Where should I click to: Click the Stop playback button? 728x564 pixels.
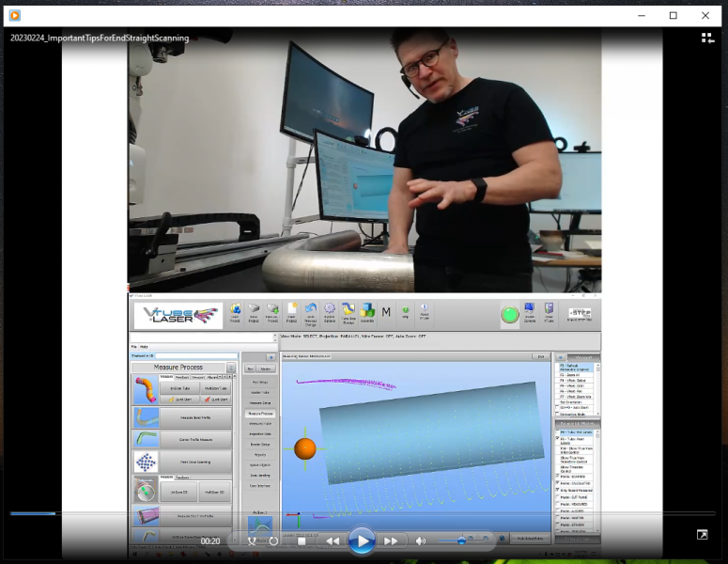(302, 541)
